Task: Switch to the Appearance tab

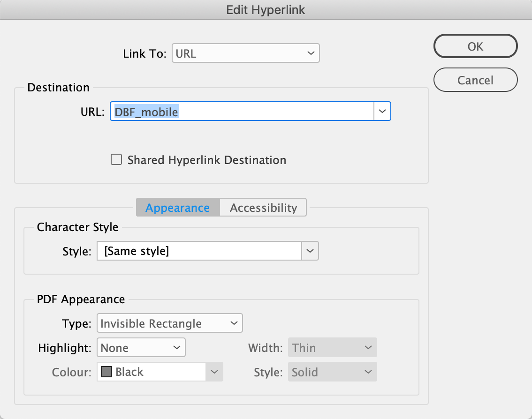Action: tap(177, 208)
